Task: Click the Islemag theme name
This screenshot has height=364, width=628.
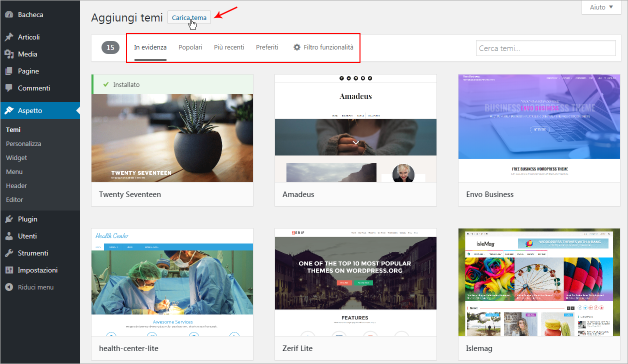Action: tap(479, 348)
